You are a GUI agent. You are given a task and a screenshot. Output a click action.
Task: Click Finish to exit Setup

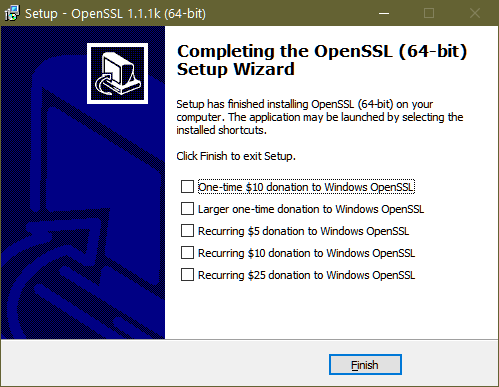(365, 365)
